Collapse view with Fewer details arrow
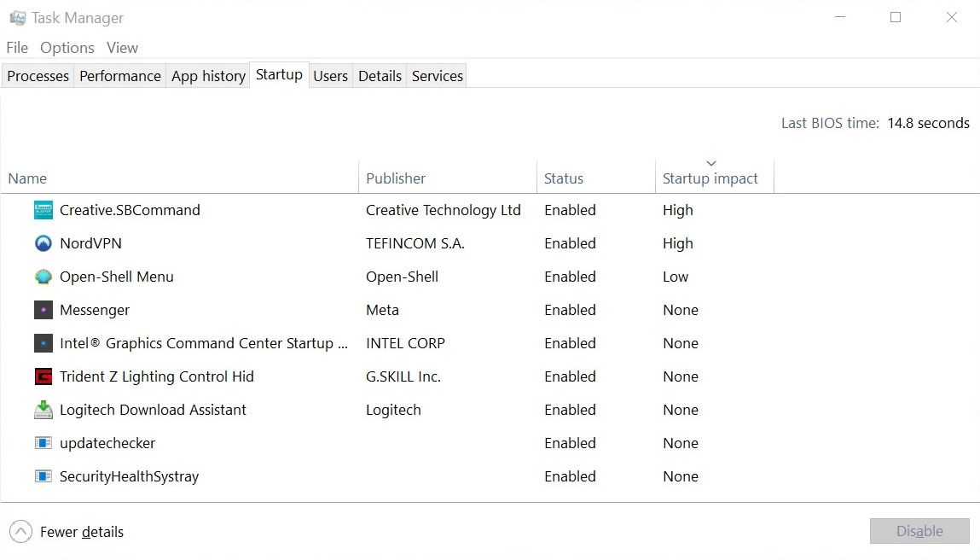Viewport: 980px width, 560px height. coord(20,532)
